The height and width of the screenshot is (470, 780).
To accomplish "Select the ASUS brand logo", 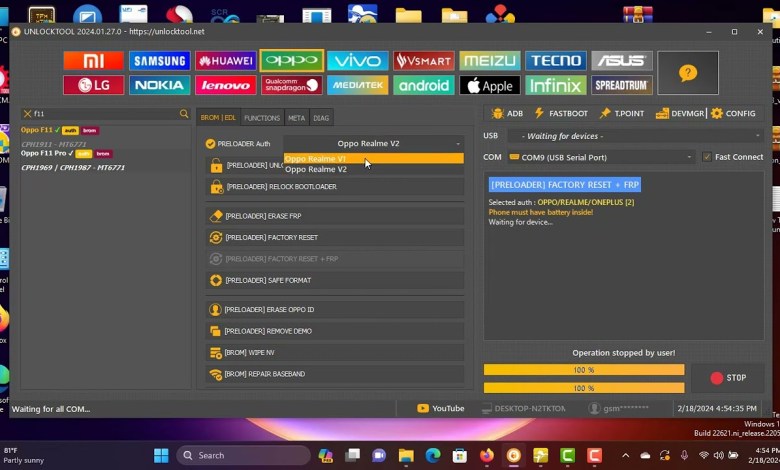I will coord(622,61).
